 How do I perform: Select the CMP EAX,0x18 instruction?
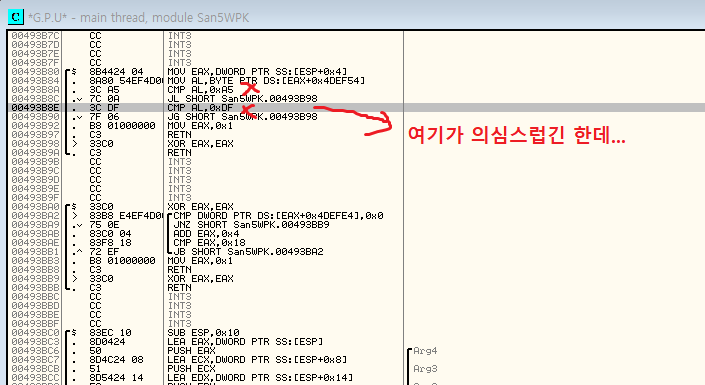(x=209, y=242)
